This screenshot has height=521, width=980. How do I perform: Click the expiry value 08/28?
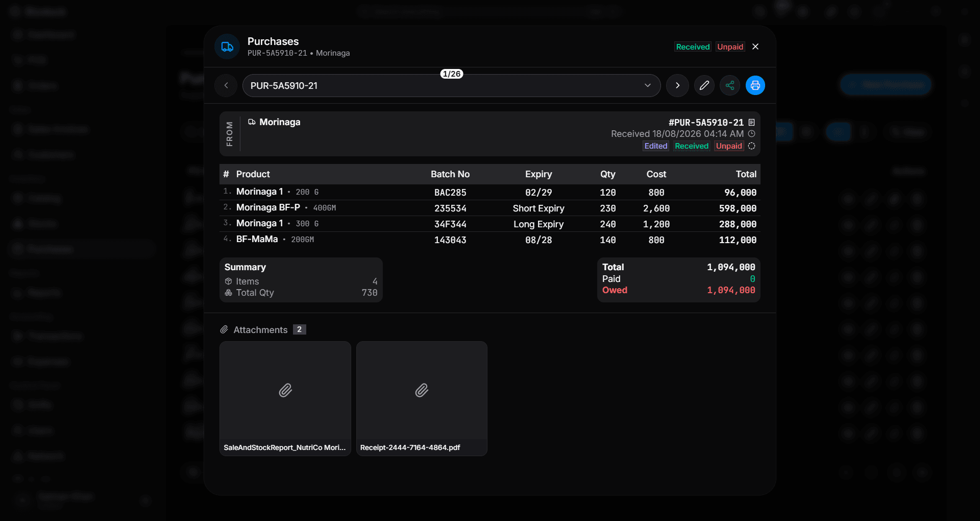538,240
